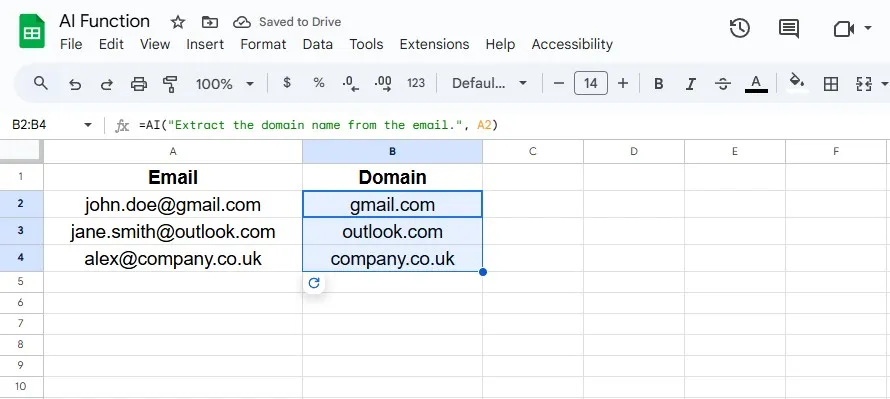Open the comments icon
The image size is (890, 399).
[x=789, y=28]
